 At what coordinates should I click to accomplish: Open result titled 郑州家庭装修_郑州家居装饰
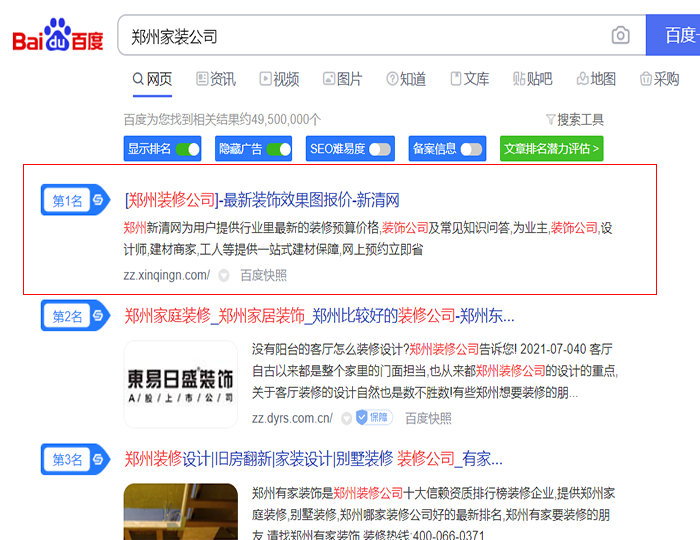coord(319,316)
